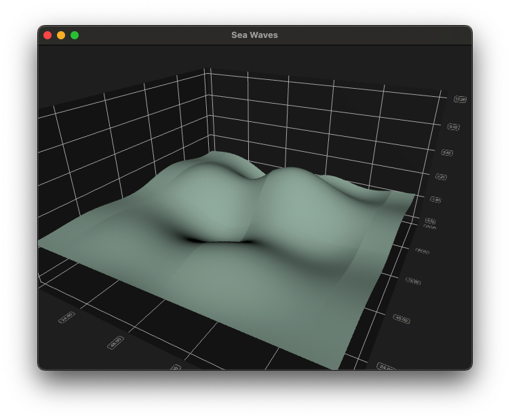Select the 5.80 vertical axis label
Image resolution: width=510 pixels, height=420 pixels.
pos(447,152)
